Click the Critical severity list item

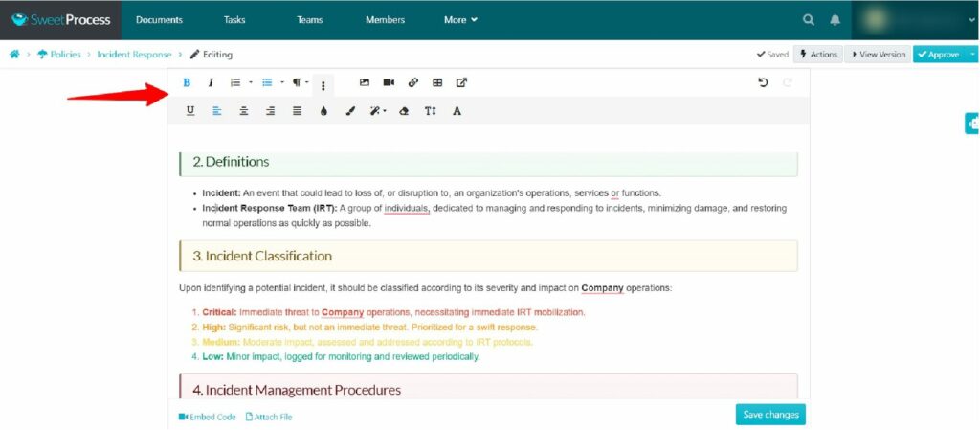coord(393,312)
